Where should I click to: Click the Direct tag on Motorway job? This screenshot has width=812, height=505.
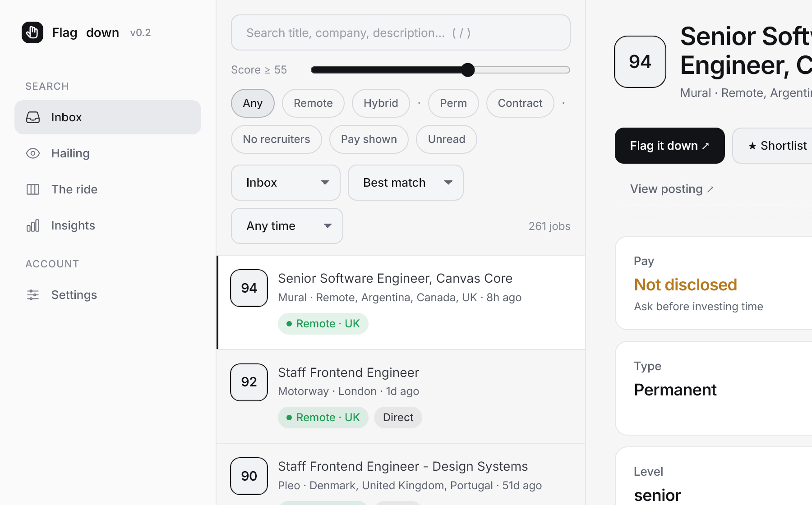pos(398,418)
